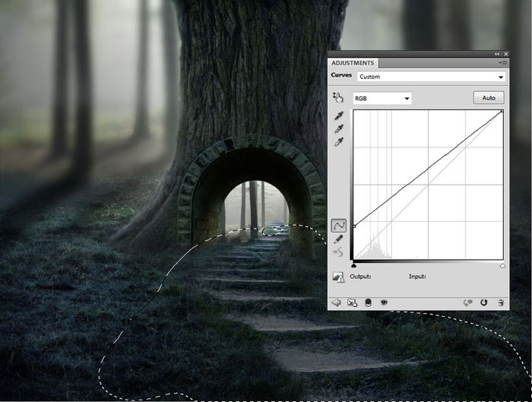This screenshot has width=532, height=402.
Task: Select curve point on left edge
Action: (355, 226)
